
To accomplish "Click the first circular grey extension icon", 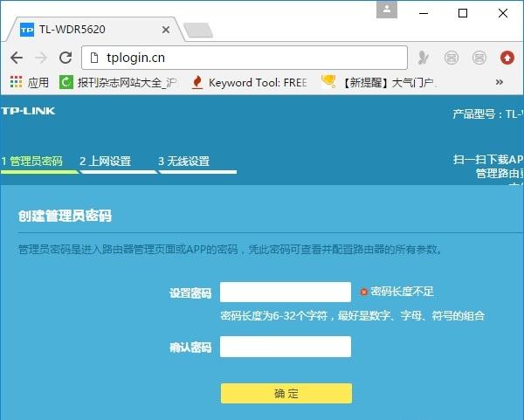I will point(452,58).
